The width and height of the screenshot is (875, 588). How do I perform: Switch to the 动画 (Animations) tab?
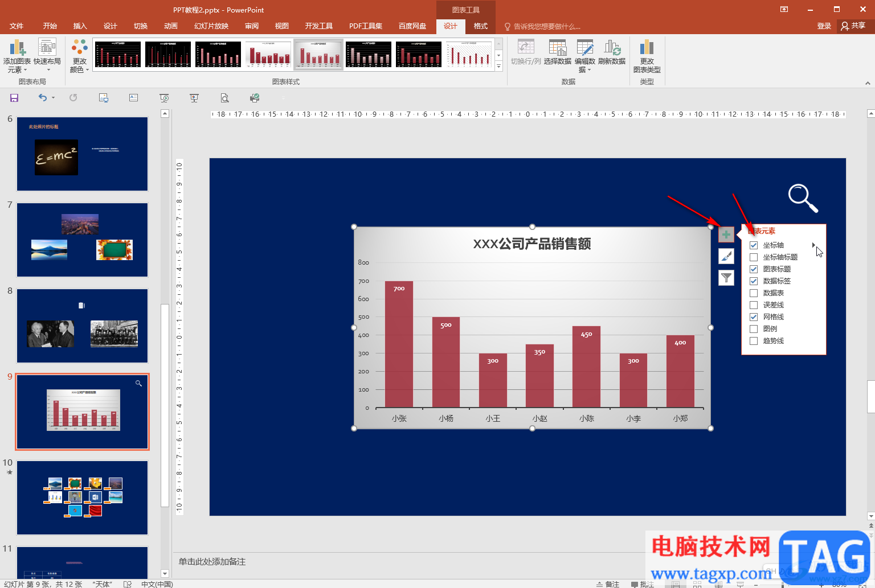tap(171, 26)
